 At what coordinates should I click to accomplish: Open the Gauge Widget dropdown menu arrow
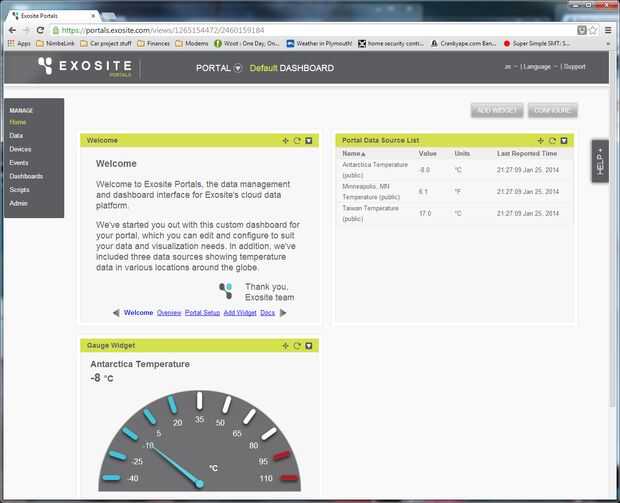coord(309,346)
